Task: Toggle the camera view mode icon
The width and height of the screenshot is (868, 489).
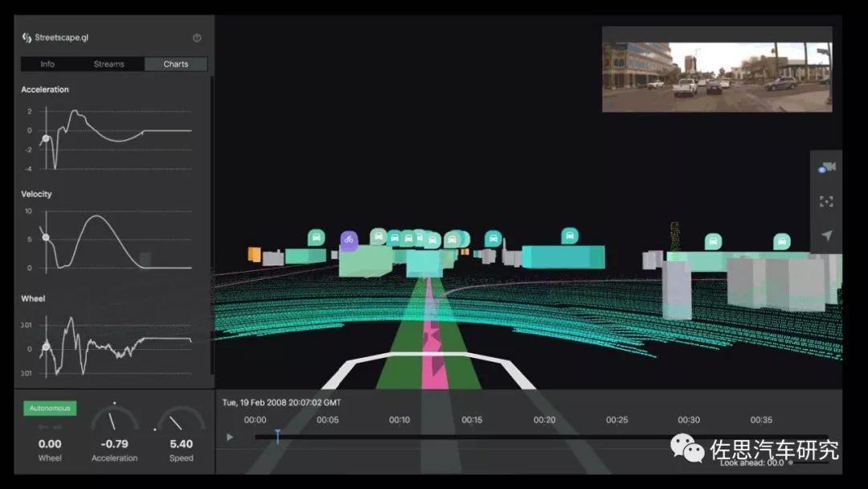Action: click(827, 167)
